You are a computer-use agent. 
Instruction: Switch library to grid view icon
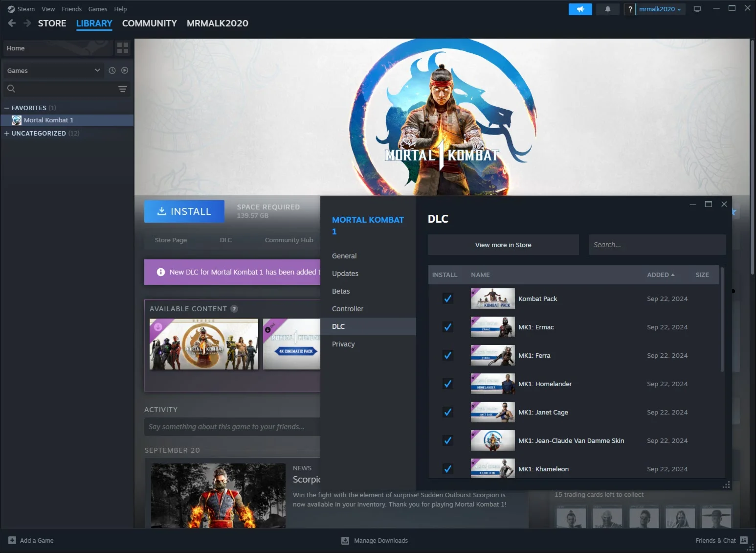tap(122, 47)
